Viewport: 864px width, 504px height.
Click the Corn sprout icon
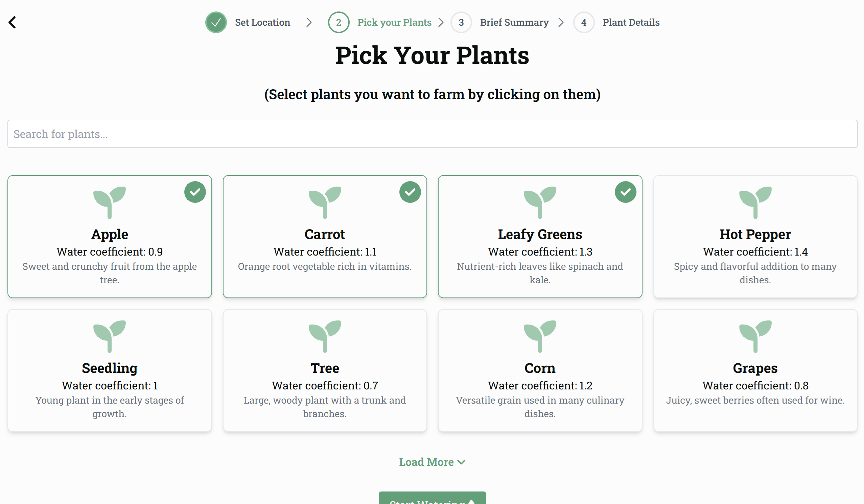tap(540, 336)
